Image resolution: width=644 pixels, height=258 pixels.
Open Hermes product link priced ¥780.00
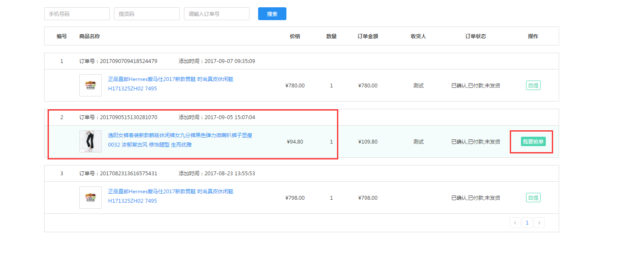171,84
